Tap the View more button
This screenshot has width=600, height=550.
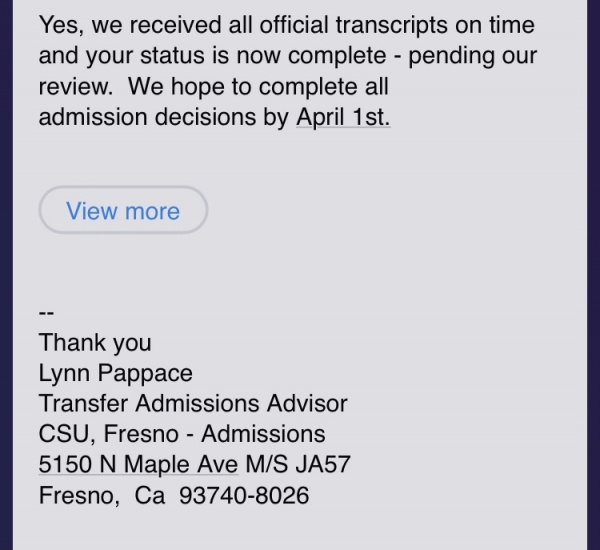coord(123,210)
